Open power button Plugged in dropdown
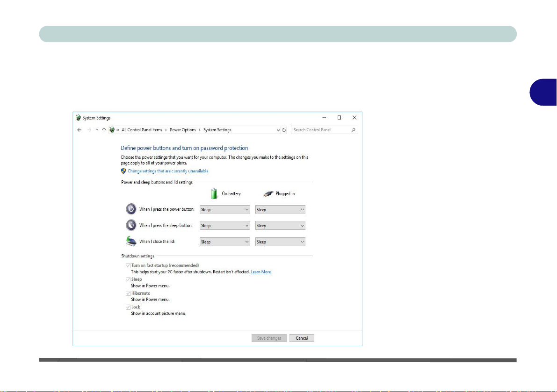Screen dimensions: 557x392 pyautogui.click(x=280, y=210)
